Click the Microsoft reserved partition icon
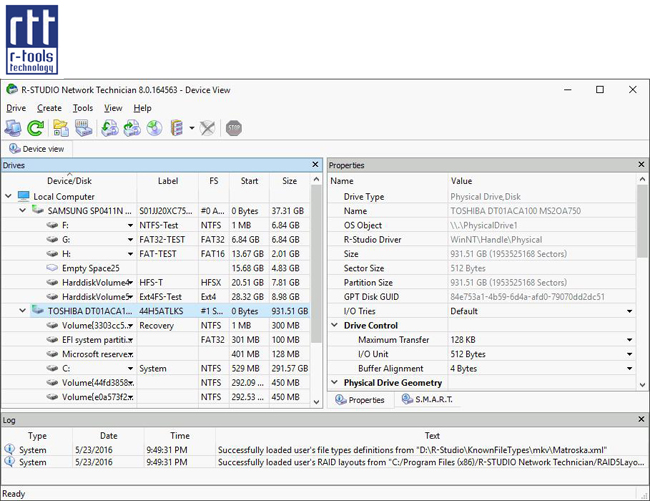Viewport: 650px width, 501px height. (x=52, y=354)
